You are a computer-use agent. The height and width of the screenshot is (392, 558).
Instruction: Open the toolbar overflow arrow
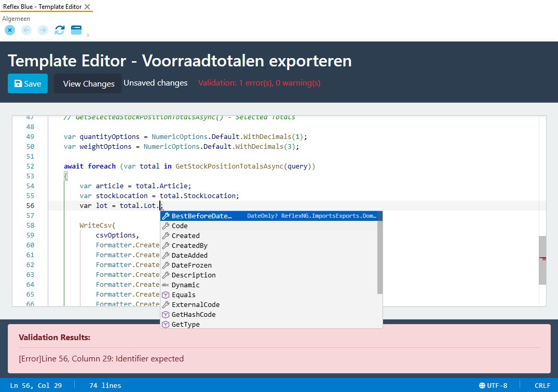(88, 35)
